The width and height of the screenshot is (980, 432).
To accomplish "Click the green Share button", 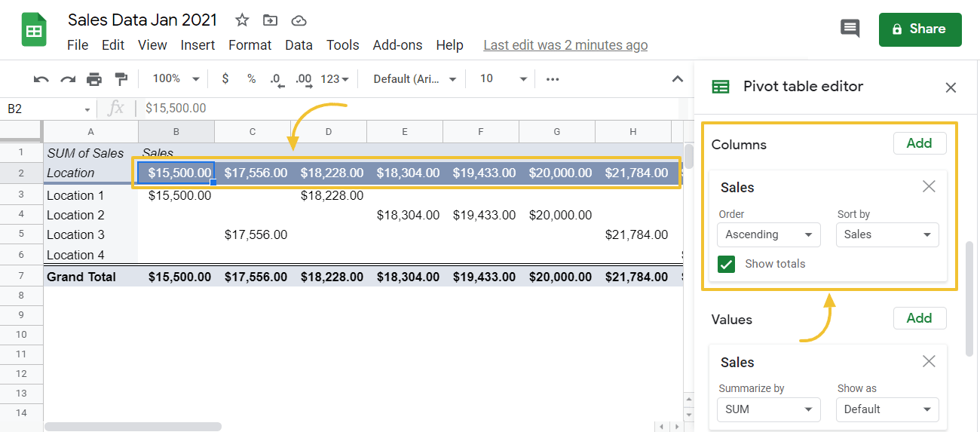I will pyautogui.click(x=920, y=29).
